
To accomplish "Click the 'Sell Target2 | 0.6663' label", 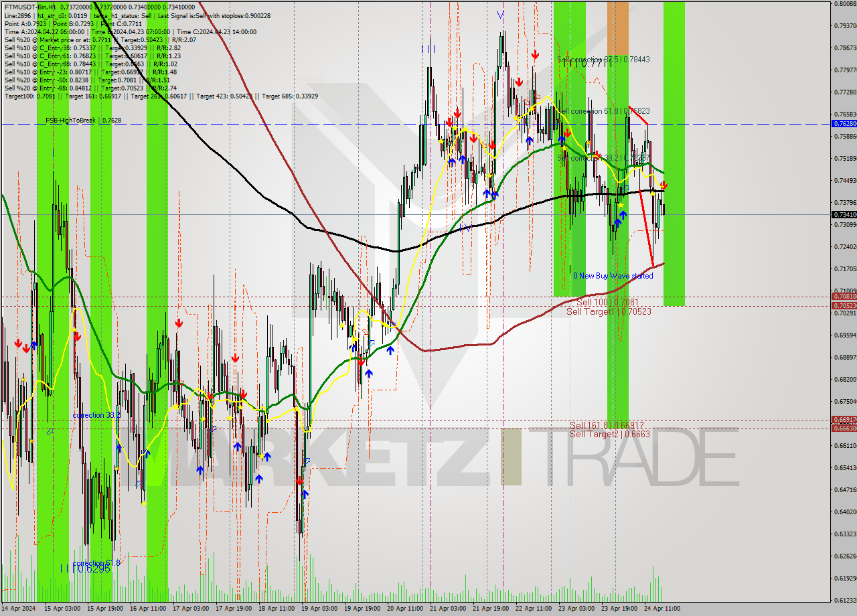I will point(610,434).
